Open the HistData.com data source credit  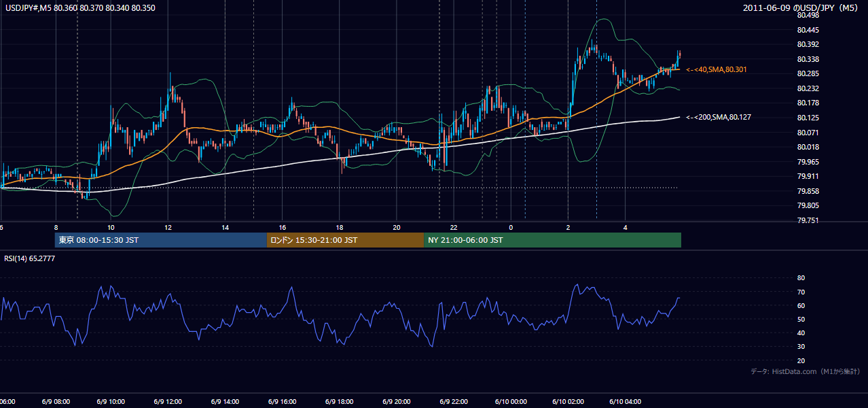click(806, 371)
